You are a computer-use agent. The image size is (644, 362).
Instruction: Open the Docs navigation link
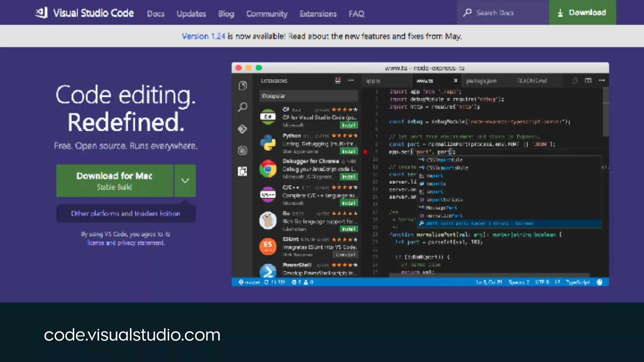tap(156, 14)
